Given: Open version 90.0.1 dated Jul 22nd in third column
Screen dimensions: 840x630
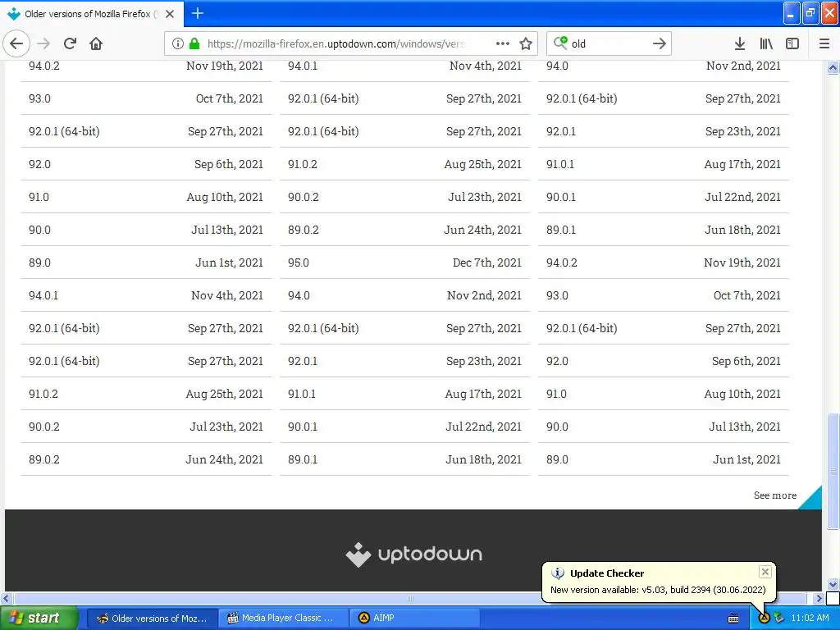Looking at the screenshot, I should point(663,197).
